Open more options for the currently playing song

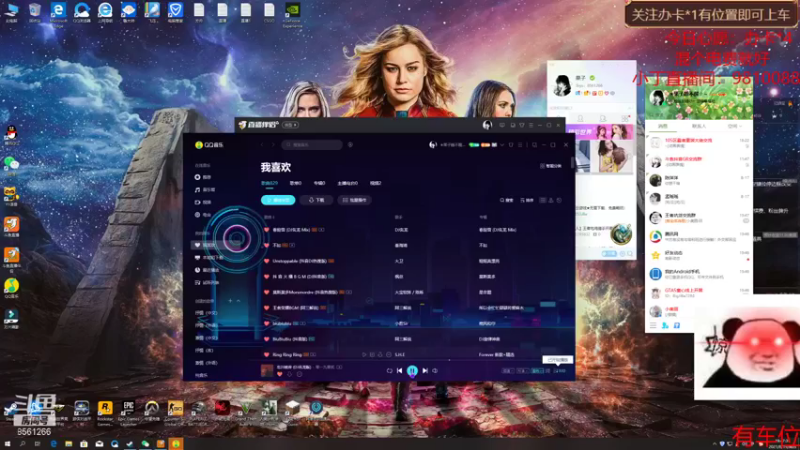299,374
